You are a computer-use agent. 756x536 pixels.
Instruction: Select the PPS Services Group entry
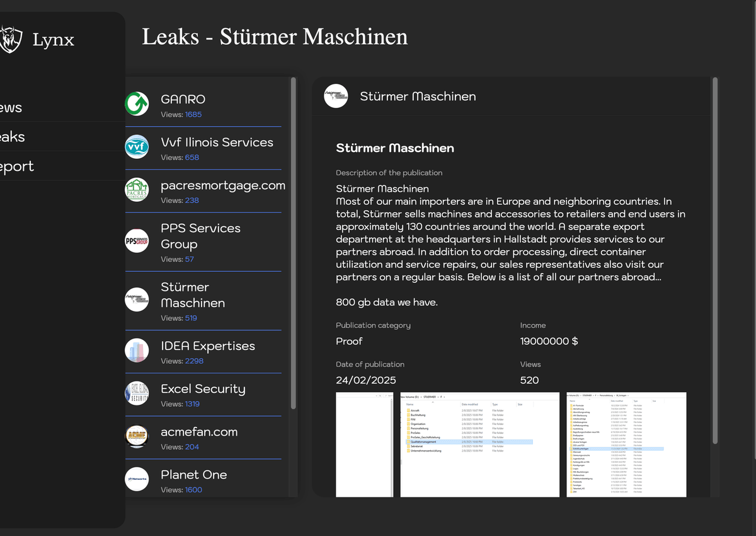203,242
